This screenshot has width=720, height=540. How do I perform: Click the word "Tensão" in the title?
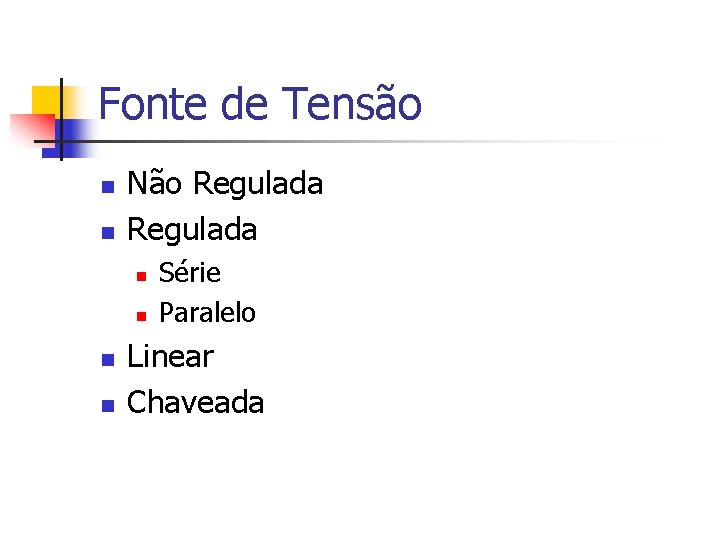(x=352, y=105)
